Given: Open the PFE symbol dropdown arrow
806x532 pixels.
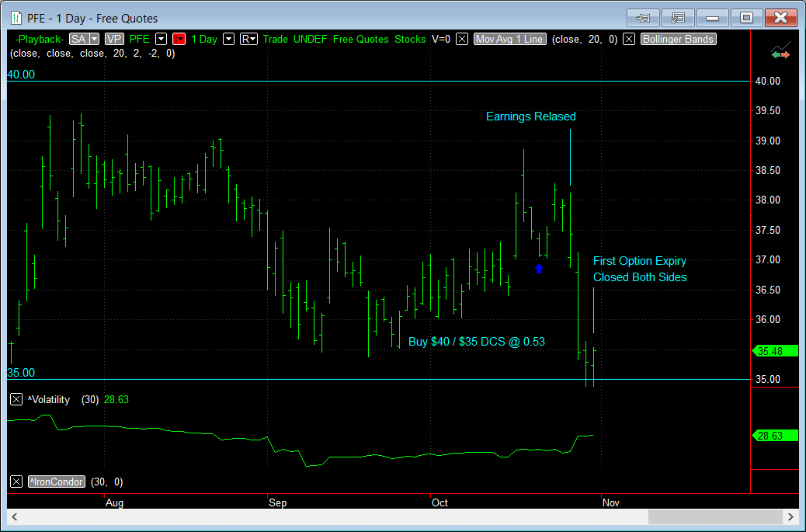Looking at the screenshot, I should click(x=162, y=39).
